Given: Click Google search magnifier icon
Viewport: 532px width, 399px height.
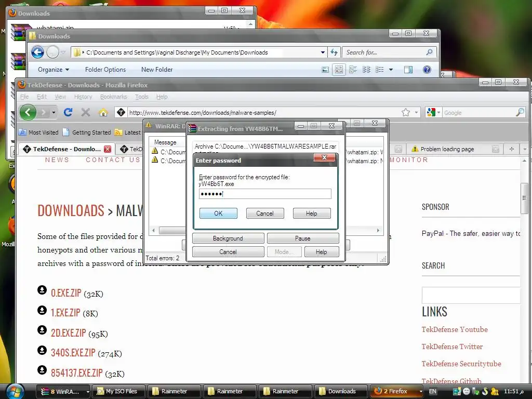Looking at the screenshot, I should pyautogui.click(x=520, y=112).
